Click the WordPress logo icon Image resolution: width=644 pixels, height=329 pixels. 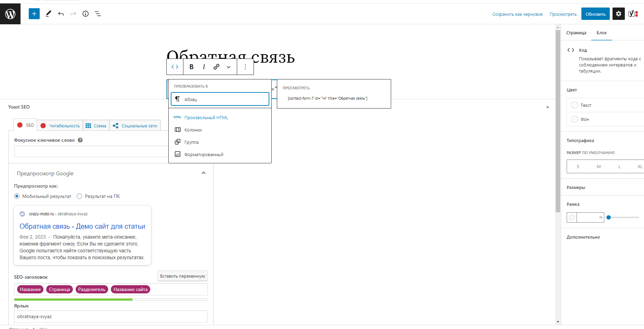10,14
